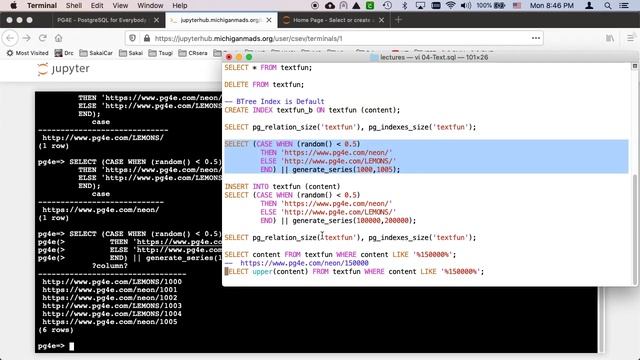The height and width of the screenshot is (360, 640).
Task: Open a new browser tab with plus
Action: 398,20
